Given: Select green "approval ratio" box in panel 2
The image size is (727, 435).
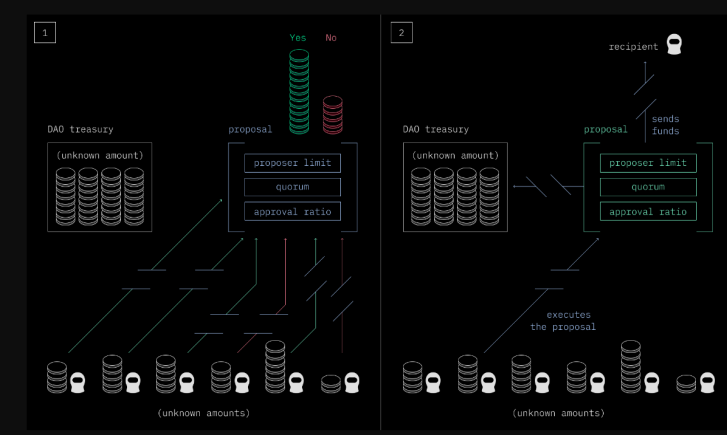Looking at the screenshot, I should [x=648, y=211].
